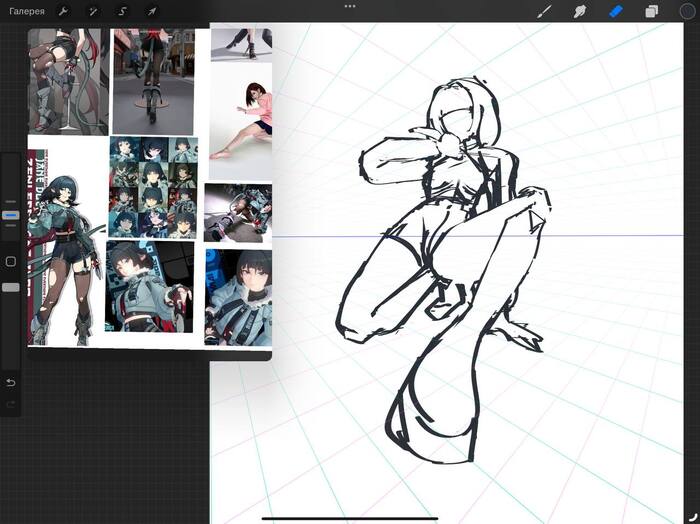Open the color picker circle
The height and width of the screenshot is (524, 700).
pyautogui.click(x=686, y=11)
